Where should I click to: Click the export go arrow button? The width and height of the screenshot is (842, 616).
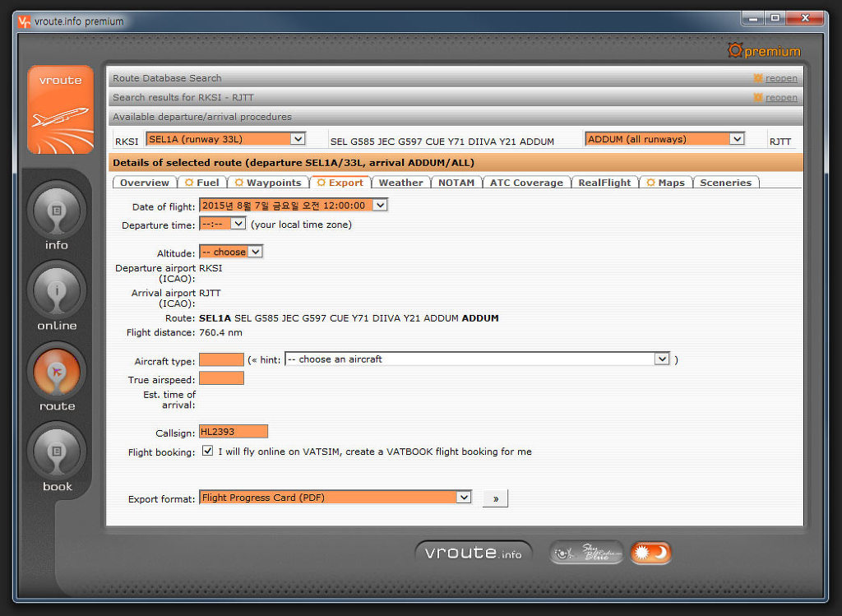click(x=495, y=498)
